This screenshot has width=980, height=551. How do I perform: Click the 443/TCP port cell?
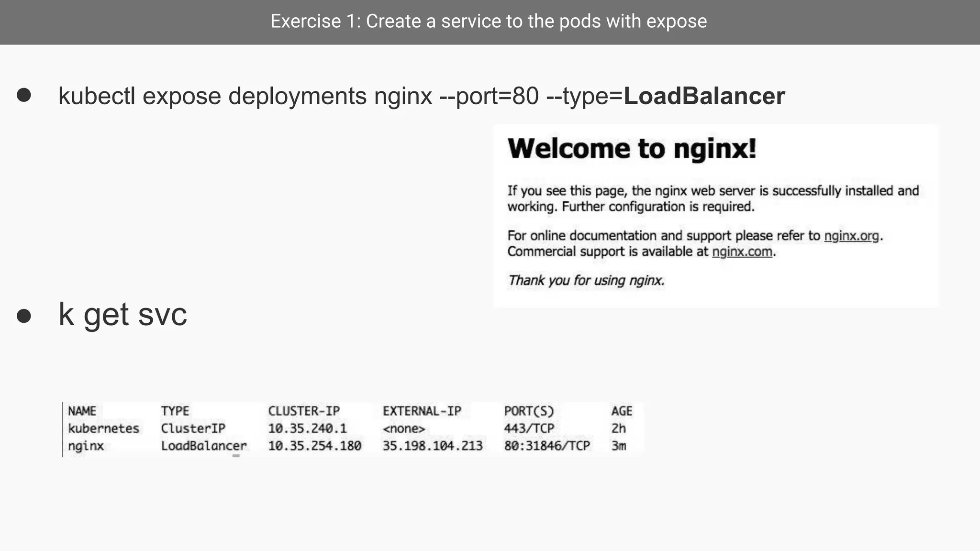tap(529, 428)
